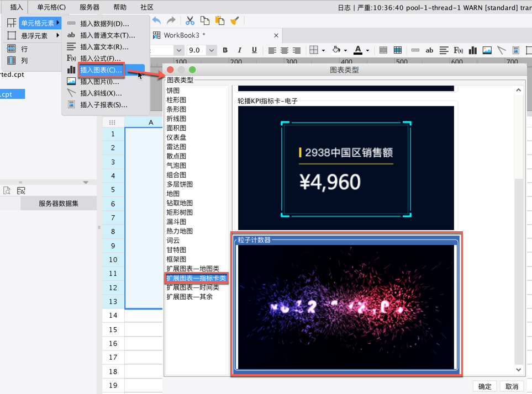Click the 取消 button

[x=512, y=386]
